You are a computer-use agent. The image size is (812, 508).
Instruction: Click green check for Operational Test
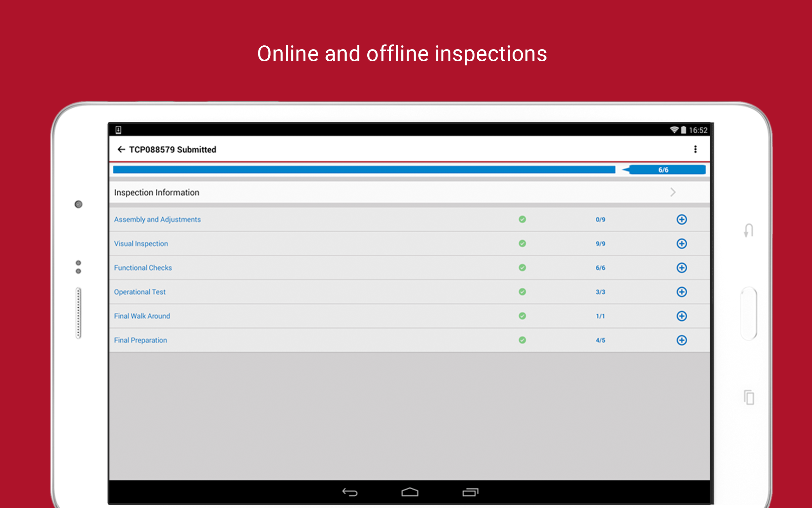click(x=522, y=292)
